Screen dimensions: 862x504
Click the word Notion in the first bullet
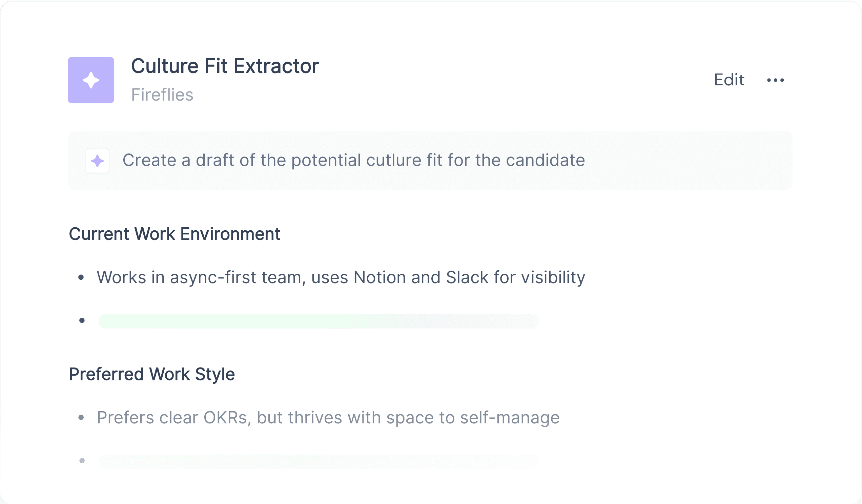(379, 277)
